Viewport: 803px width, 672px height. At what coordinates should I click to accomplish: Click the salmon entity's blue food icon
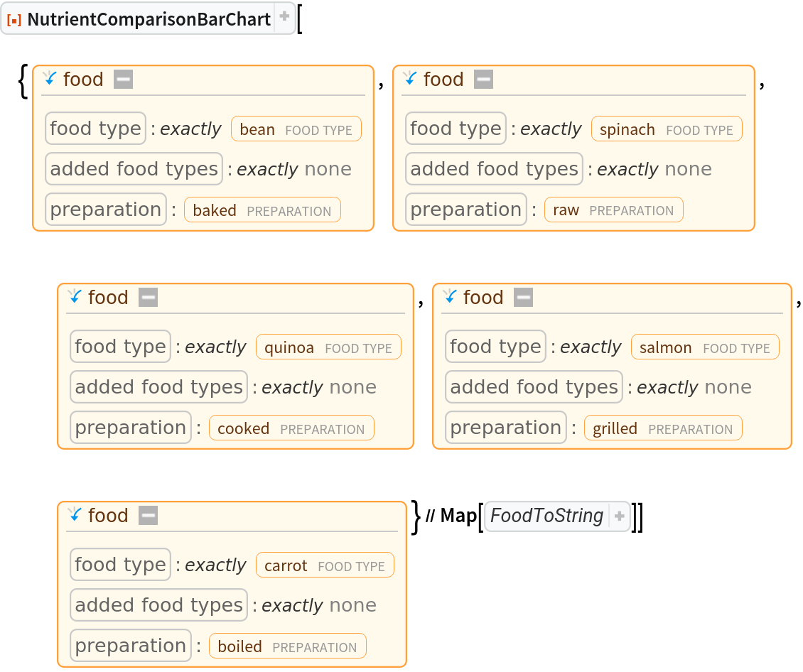tap(450, 297)
